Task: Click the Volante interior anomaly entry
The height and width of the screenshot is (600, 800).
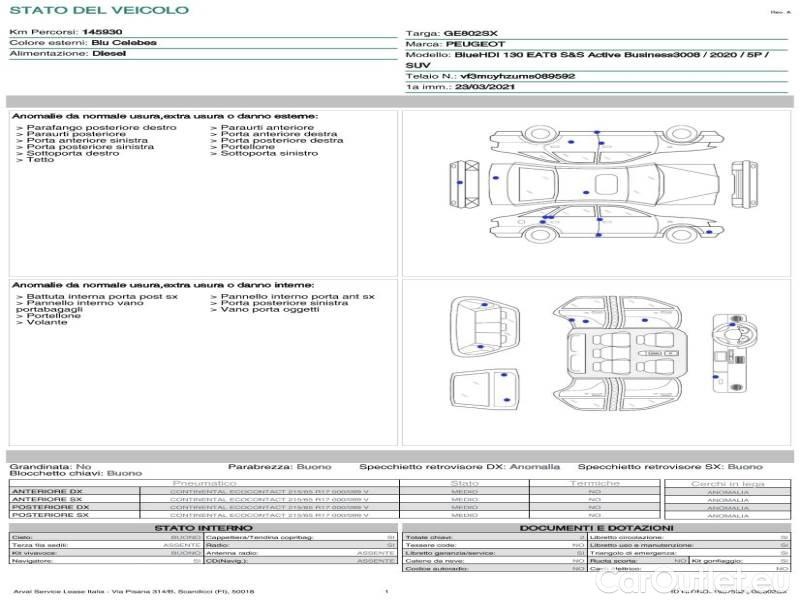Action: (47, 323)
